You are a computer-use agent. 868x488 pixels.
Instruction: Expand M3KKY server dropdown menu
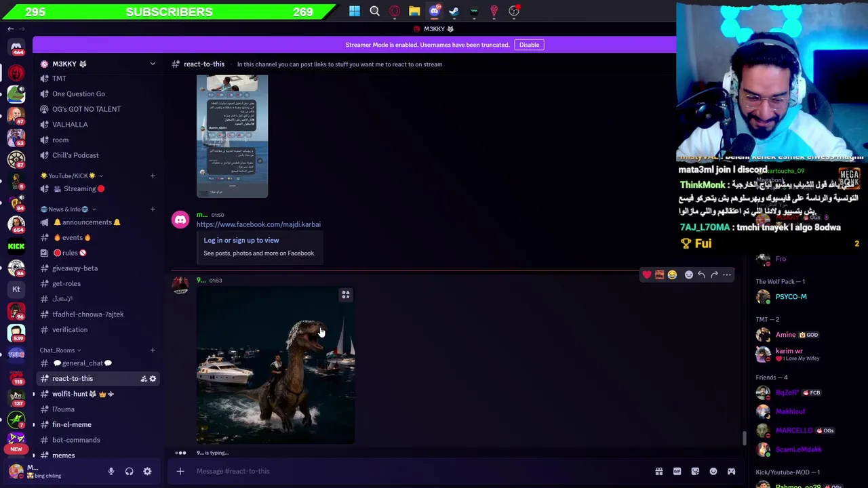[x=153, y=64]
